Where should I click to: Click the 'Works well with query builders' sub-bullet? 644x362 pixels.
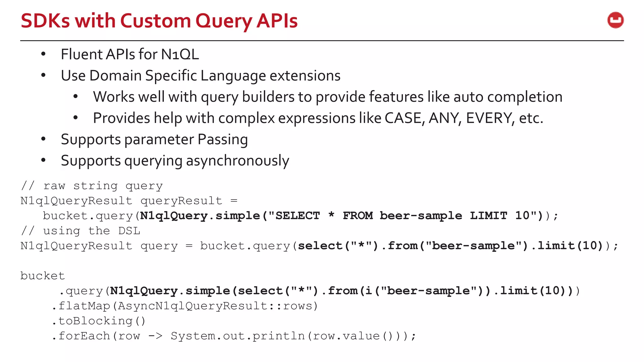327,97
